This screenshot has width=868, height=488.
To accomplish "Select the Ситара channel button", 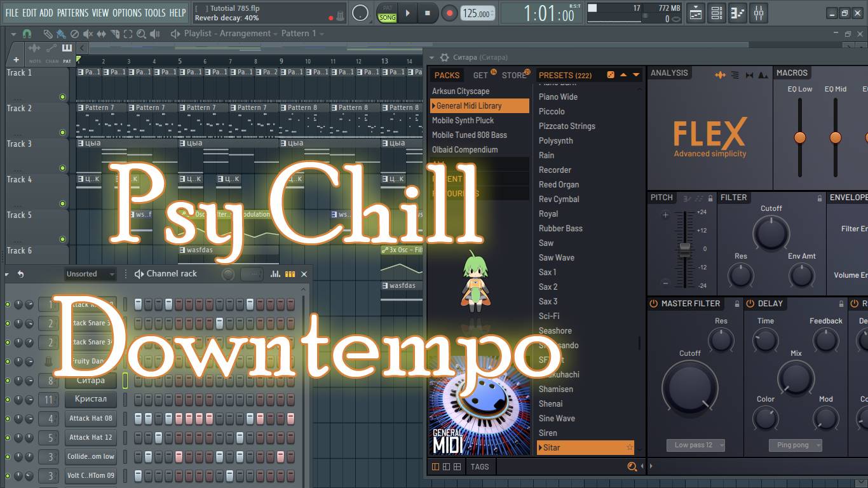I will pyautogui.click(x=91, y=381).
